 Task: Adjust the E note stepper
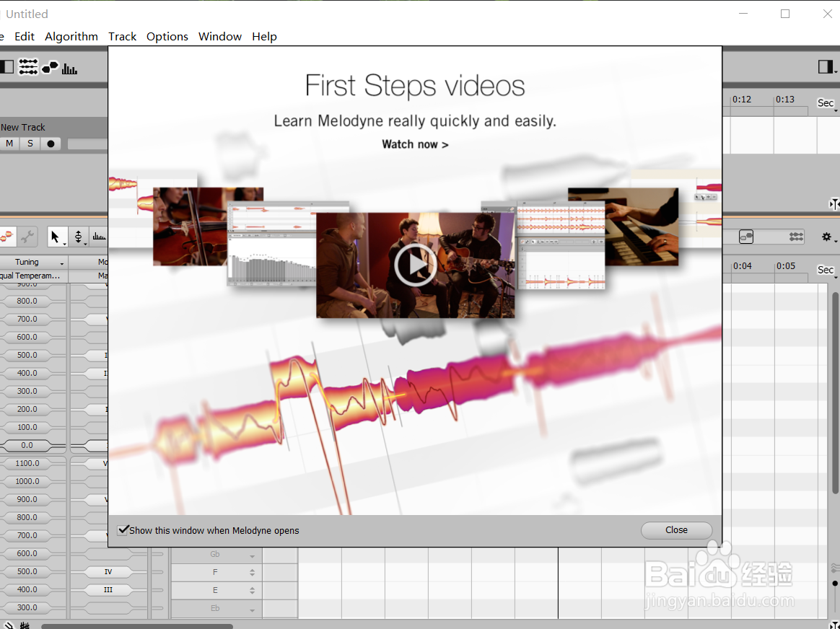pos(253,590)
